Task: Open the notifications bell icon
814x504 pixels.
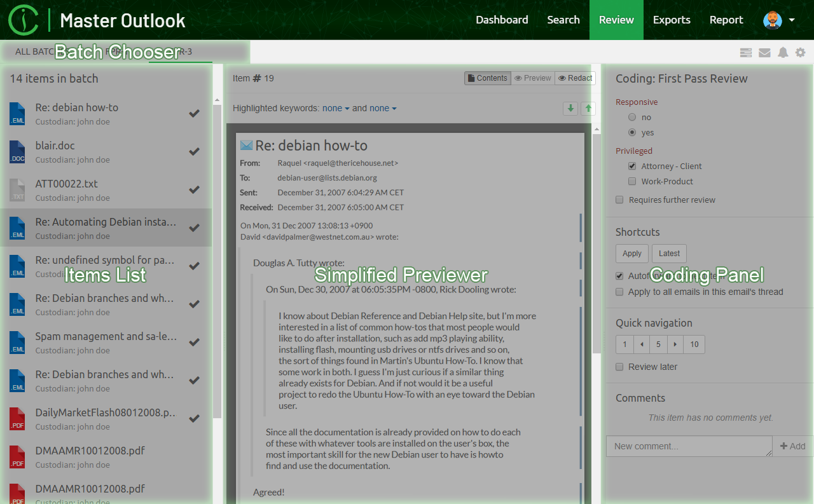Action: (783, 53)
